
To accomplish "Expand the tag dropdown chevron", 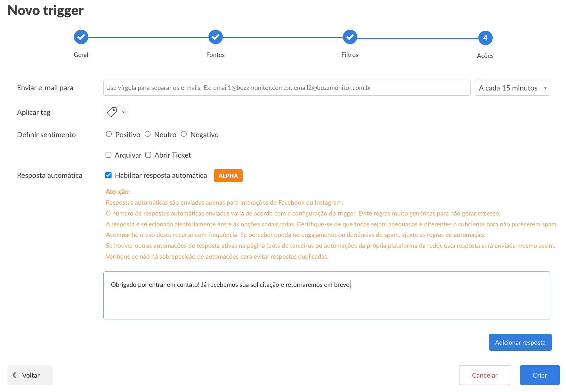I will tap(124, 112).
